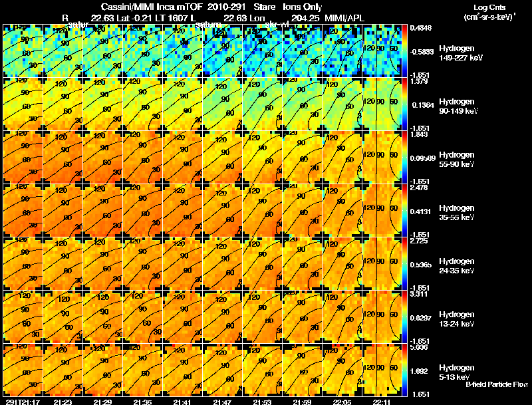
Task: Click the 1.692 colorbar midpoint value
Action: coord(420,371)
